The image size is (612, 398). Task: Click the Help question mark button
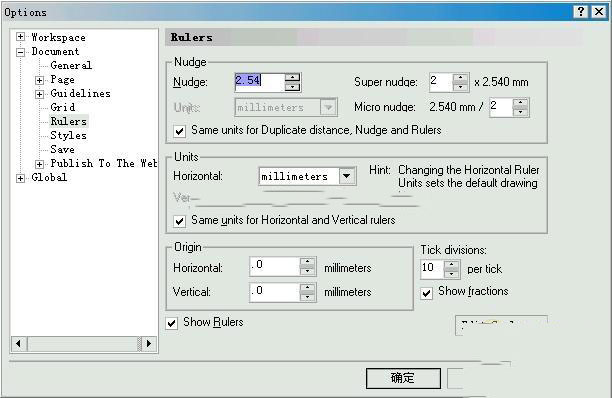click(x=581, y=12)
